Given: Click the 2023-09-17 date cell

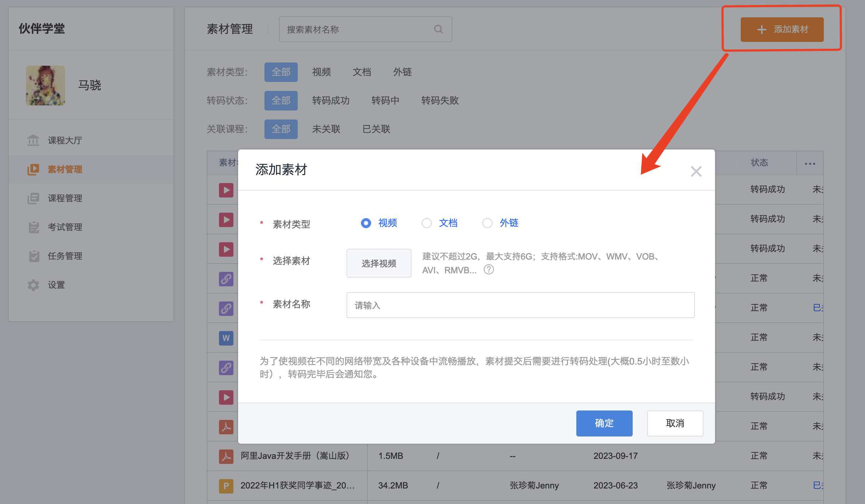Looking at the screenshot, I should 616,456.
